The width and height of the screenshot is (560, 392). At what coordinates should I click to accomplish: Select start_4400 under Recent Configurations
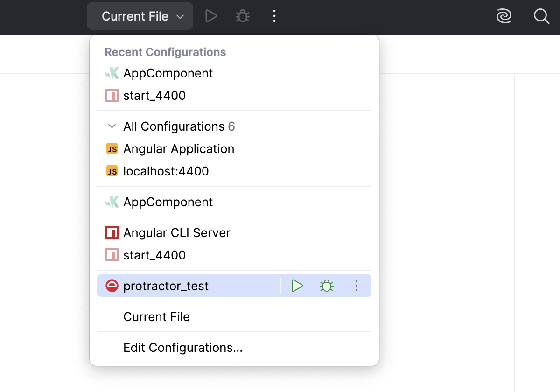(x=234, y=96)
